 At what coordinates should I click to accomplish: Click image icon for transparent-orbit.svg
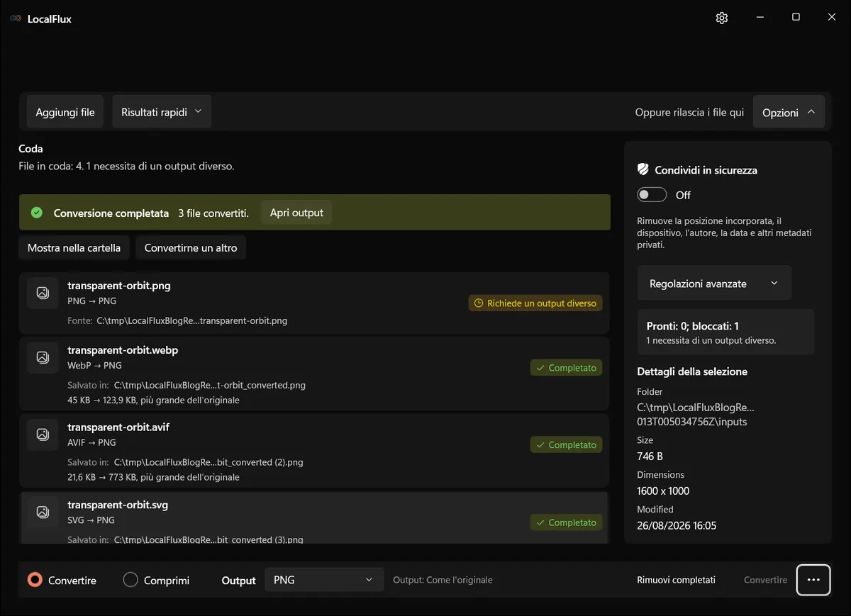(x=43, y=512)
